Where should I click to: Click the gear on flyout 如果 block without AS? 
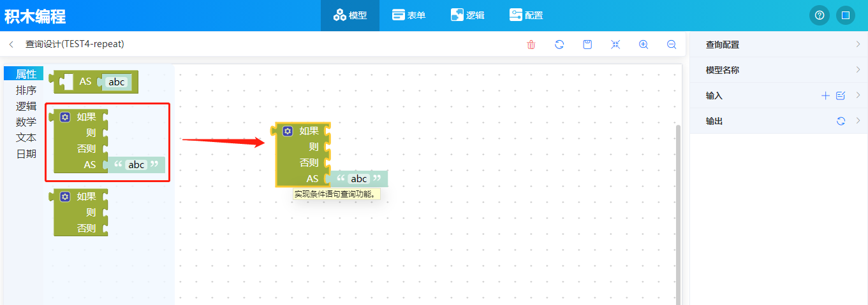pos(64,197)
